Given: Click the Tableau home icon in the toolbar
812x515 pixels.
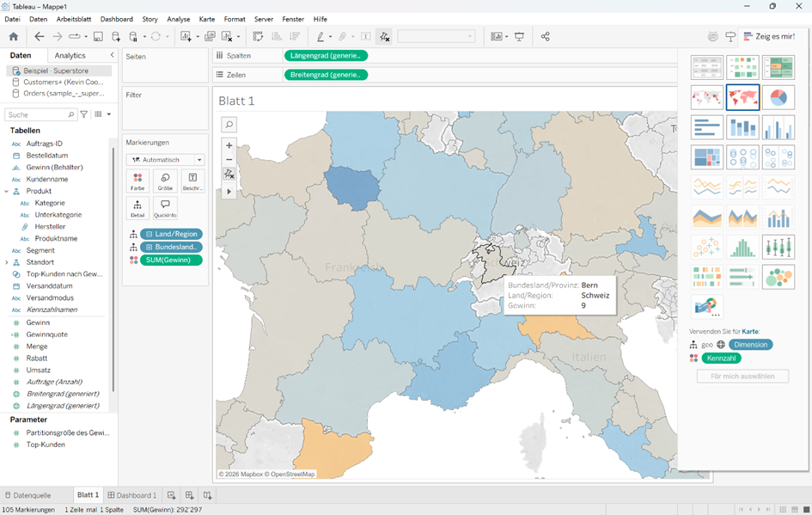Looking at the screenshot, I should pyautogui.click(x=13, y=37).
